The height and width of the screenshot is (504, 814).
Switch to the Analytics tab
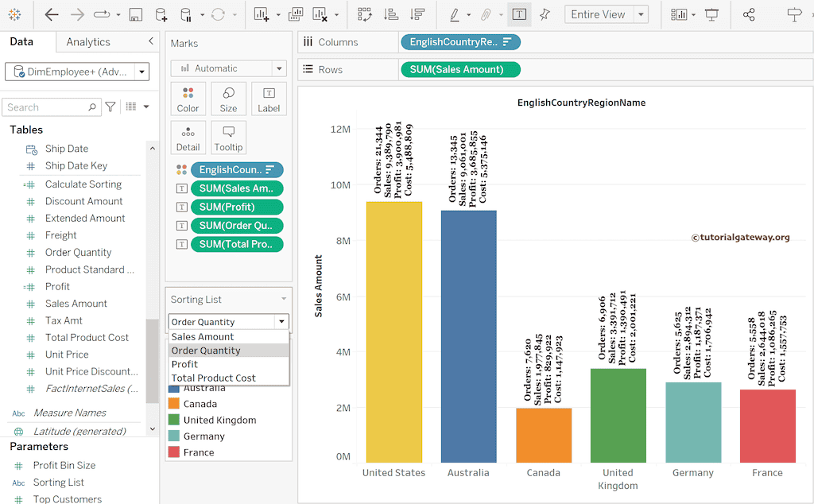pos(88,42)
